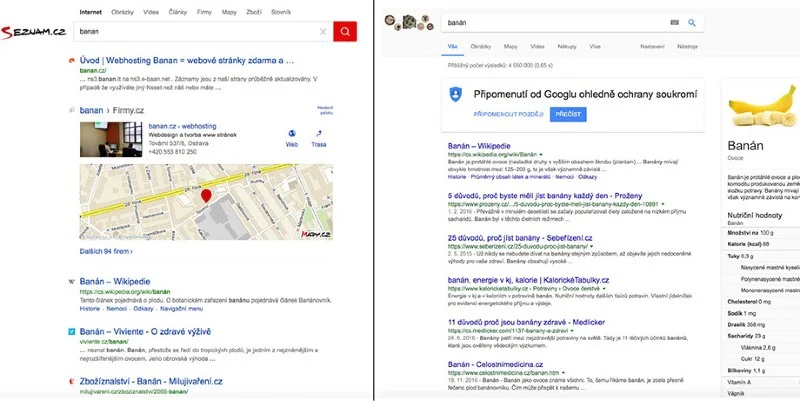Click Dalších 94 firem link
This screenshot has width=800, height=401.
[x=106, y=251]
